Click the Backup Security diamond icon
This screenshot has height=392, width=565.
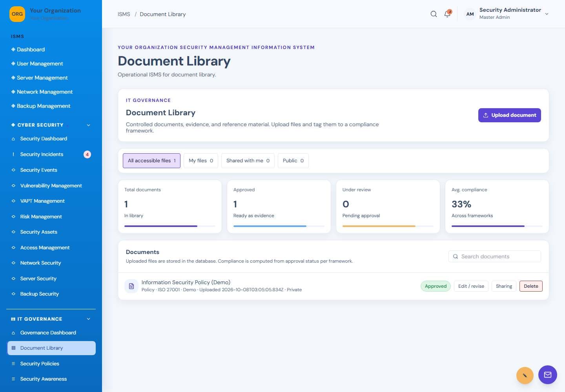tap(13, 294)
